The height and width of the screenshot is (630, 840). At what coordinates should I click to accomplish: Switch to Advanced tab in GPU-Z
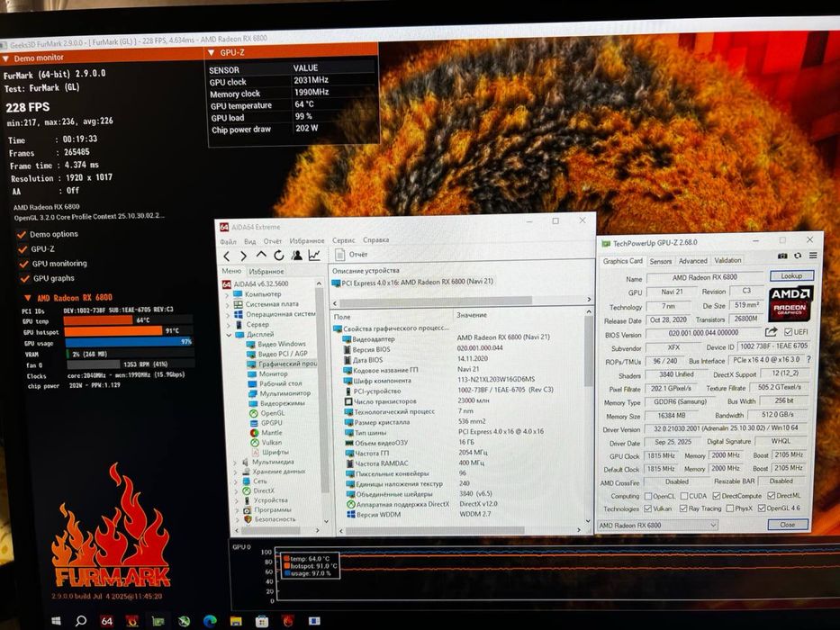693,260
